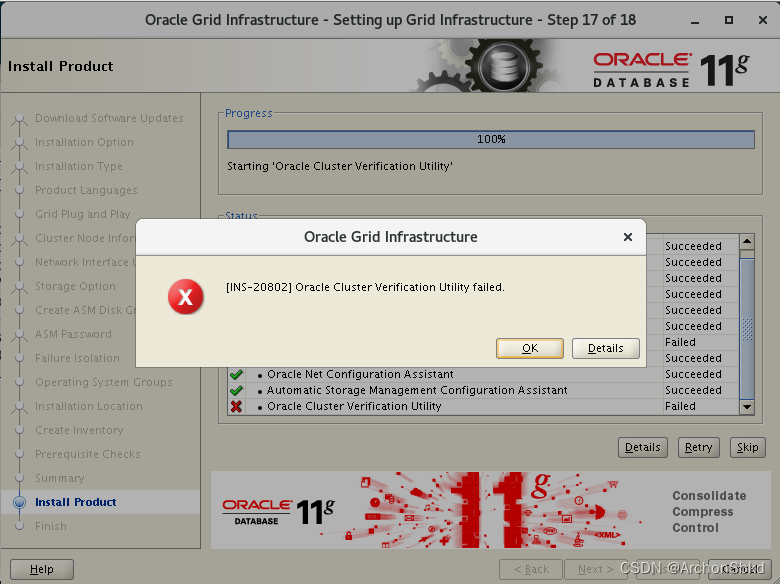This screenshot has width=780, height=584.
Task: Click the Retry button
Action: pos(698,447)
